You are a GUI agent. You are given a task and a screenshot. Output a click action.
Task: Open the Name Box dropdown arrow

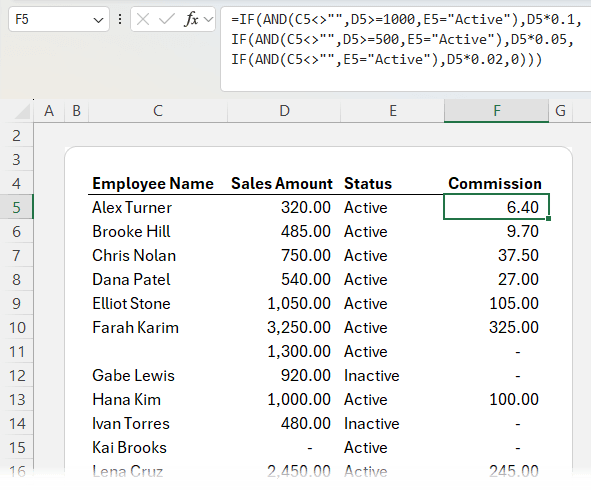tap(98, 20)
